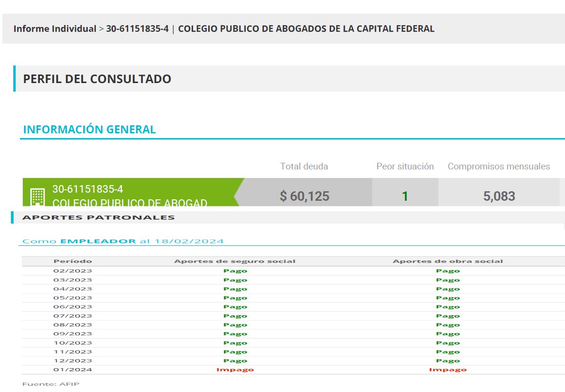Click the INFORMACIÓN GENERAL section heading
Viewport: 565px width, 392px height.
(x=89, y=130)
